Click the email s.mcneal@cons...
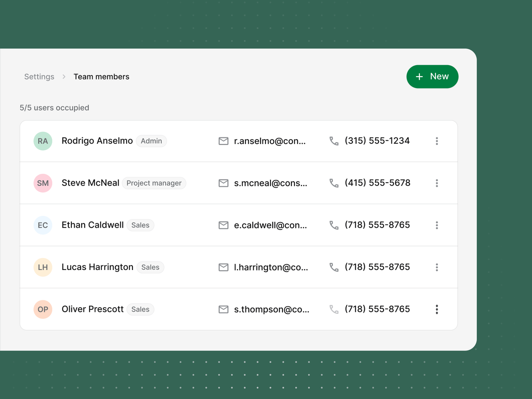The height and width of the screenshot is (399, 532). [270, 183]
